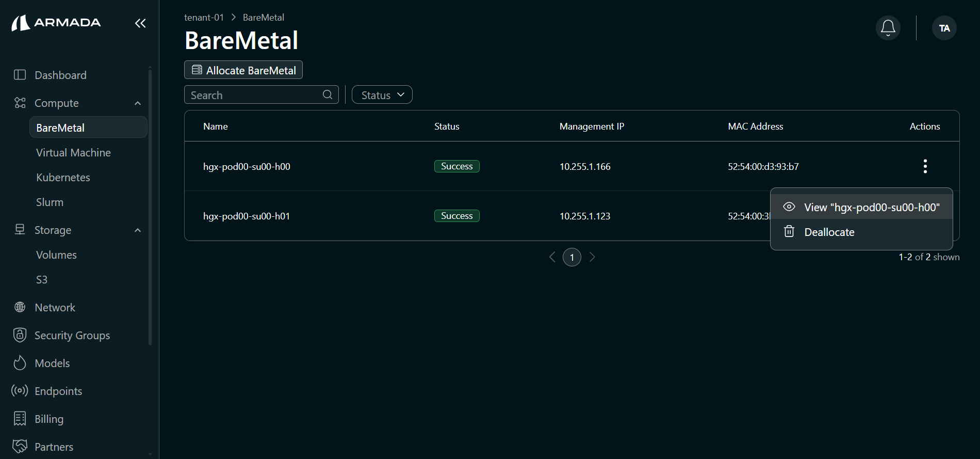Collapse the Storage section chevron
The width and height of the screenshot is (980, 459).
tap(138, 230)
